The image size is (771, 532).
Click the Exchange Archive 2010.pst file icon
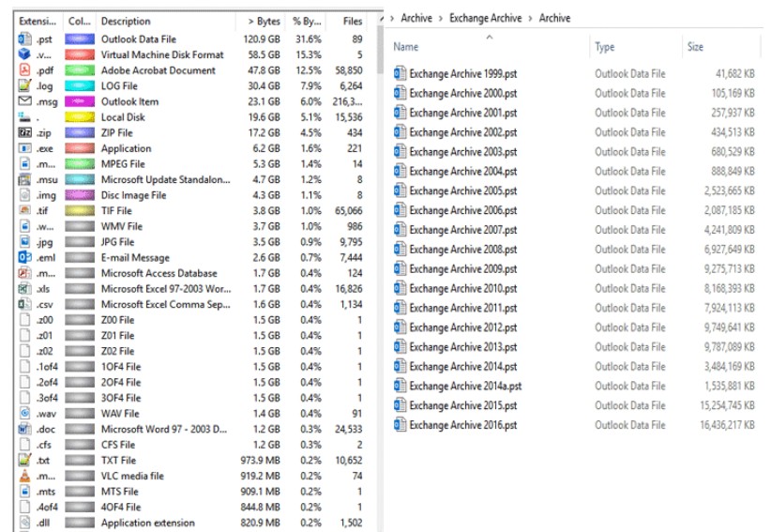[401, 288]
